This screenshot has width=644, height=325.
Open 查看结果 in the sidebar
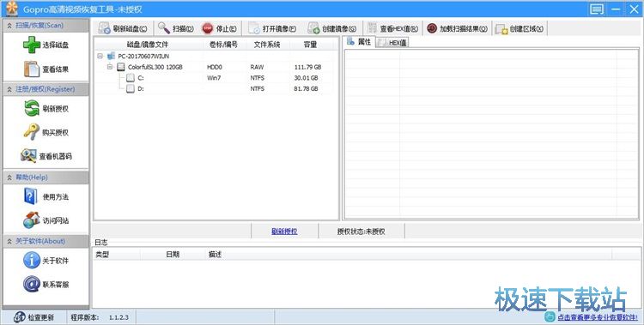tap(46, 69)
